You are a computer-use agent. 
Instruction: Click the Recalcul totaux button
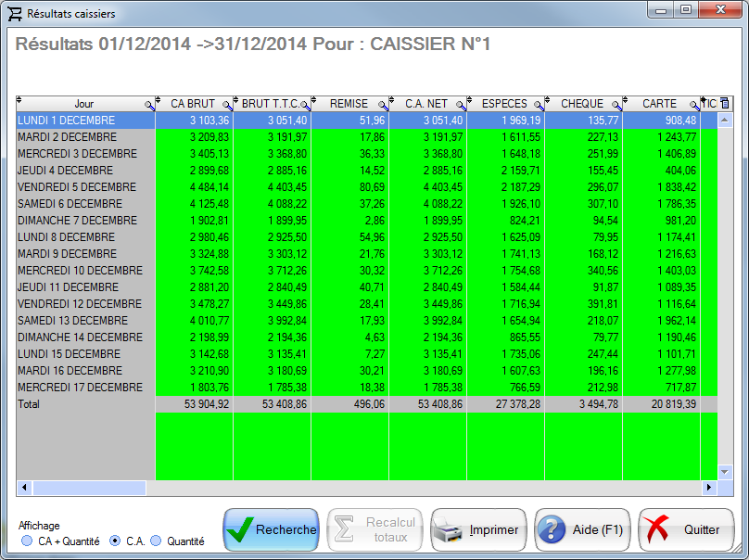point(374,528)
